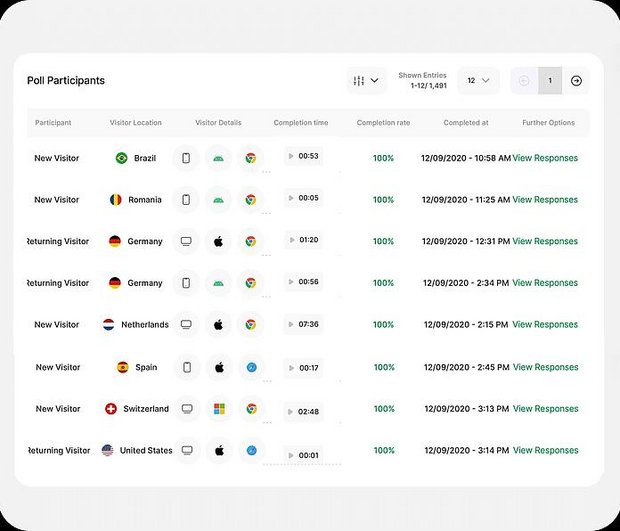Image resolution: width=620 pixels, height=531 pixels.
Task: Sort by Visitor Location column header
Action: [135, 123]
